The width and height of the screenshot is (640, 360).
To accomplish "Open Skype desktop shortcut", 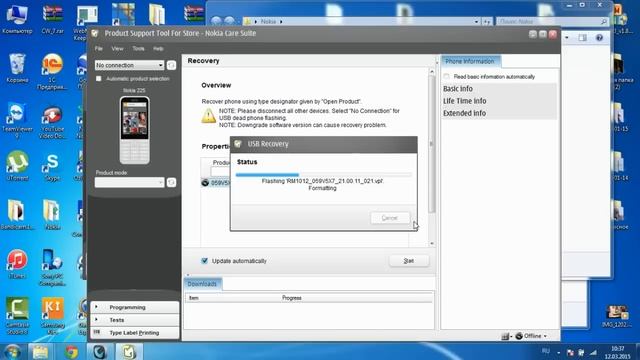I will [52, 167].
